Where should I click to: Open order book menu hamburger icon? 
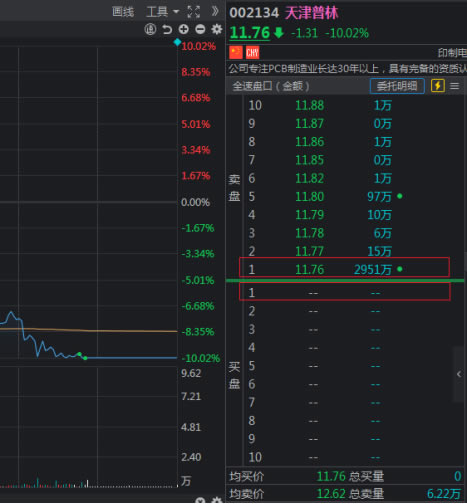455,86
